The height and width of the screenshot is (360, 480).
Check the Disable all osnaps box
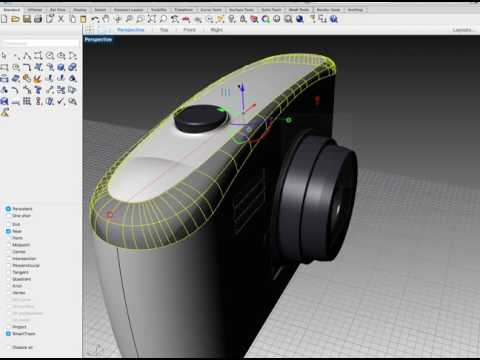coord(8,347)
